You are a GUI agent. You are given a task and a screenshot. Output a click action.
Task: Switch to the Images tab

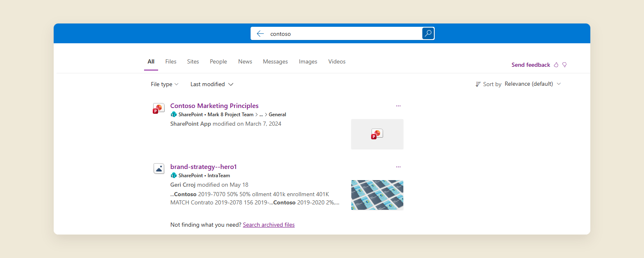tap(308, 61)
